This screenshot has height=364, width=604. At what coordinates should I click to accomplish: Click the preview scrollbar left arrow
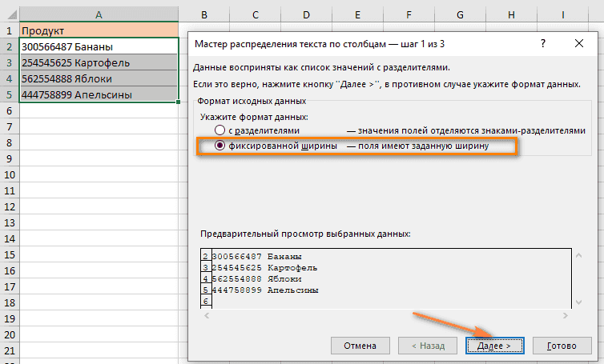206,315
